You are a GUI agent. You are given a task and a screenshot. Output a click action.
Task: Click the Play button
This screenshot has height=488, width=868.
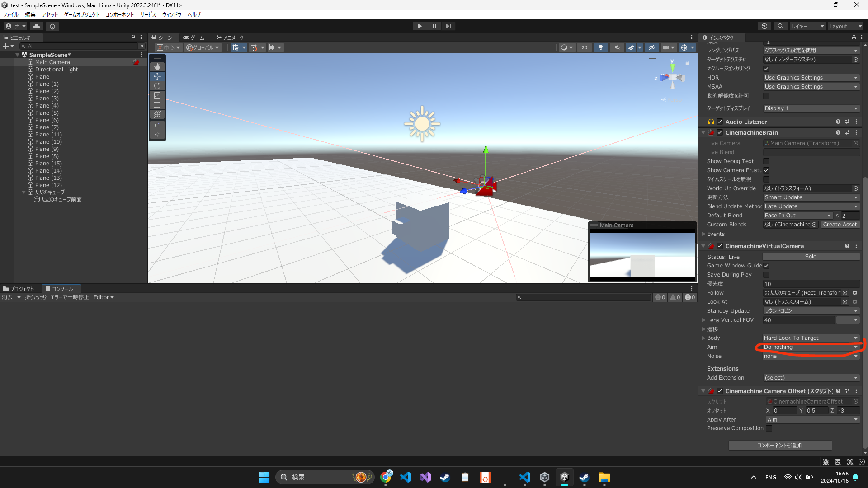(x=420, y=26)
